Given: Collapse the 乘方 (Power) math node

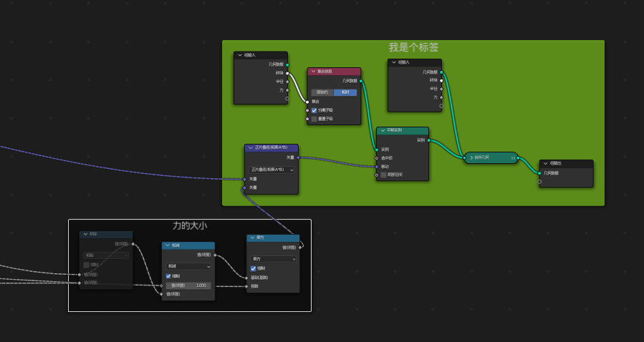Looking at the screenshot, I should coord(251,238).
